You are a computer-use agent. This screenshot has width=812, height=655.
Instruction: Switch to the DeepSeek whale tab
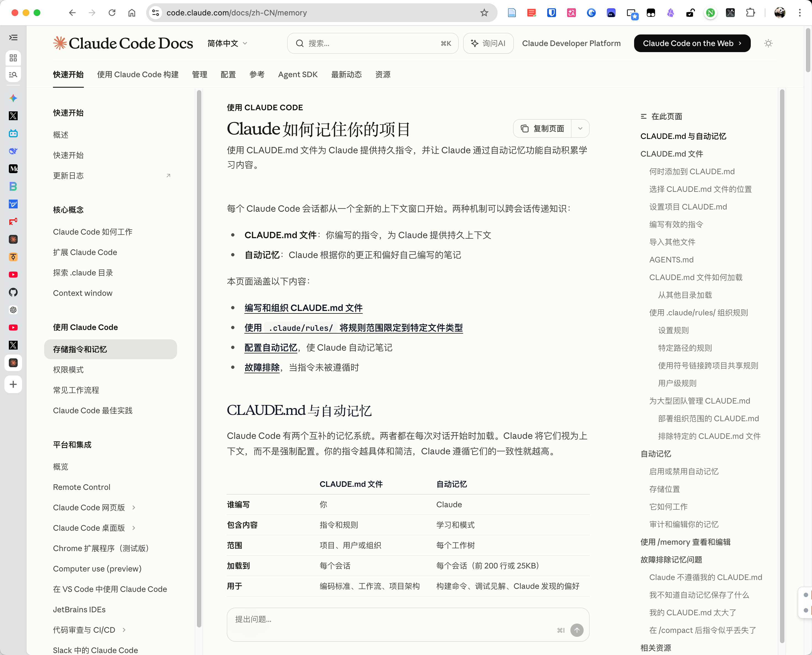[x=13, y=151]
